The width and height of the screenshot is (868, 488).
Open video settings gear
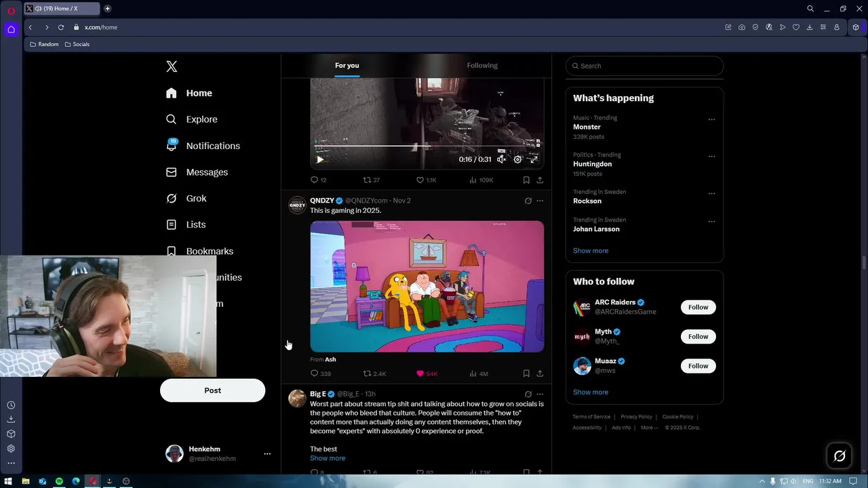click(x=517, y=159)
